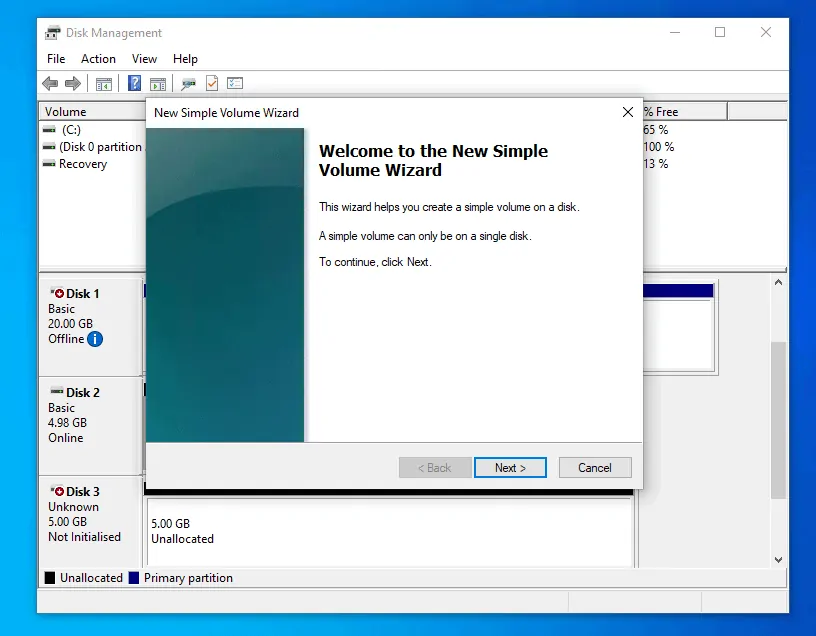Click the checklist toolbar icon

click(235, 83)
